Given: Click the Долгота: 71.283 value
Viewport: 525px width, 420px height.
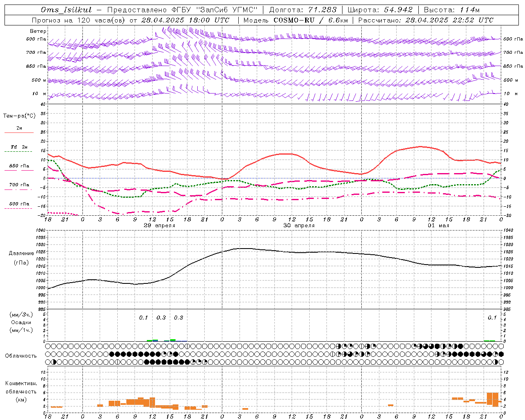Looking at the screenshot, I should point(302,10).
